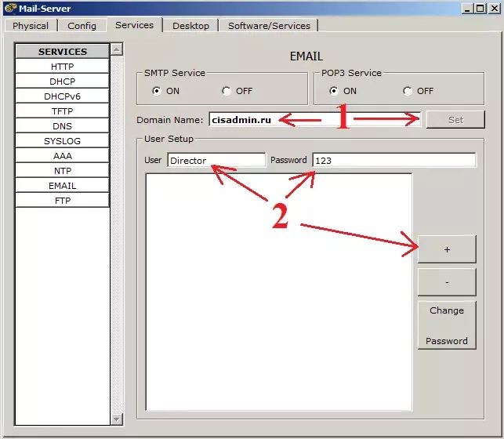Select POP3 Service ON radio button

tap(334, 91)
